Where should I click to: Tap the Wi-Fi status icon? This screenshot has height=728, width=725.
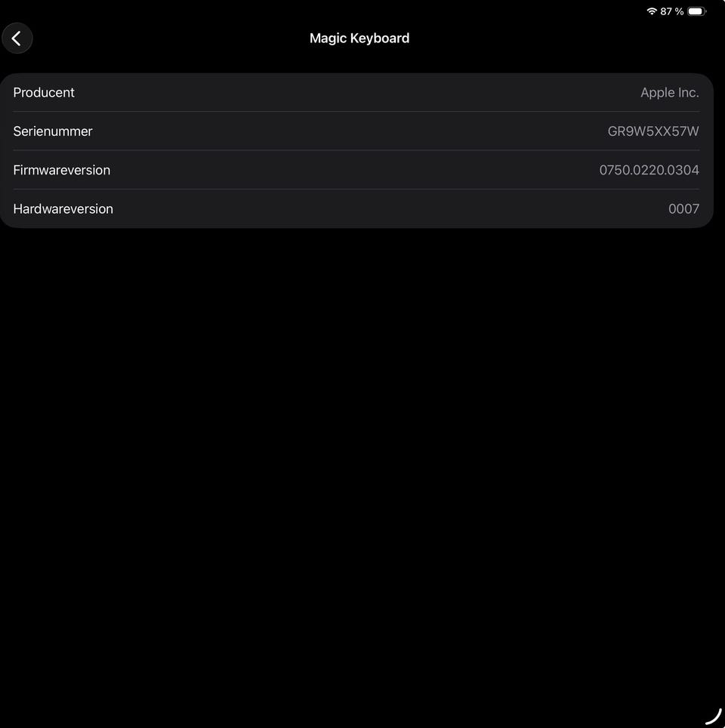652,11
